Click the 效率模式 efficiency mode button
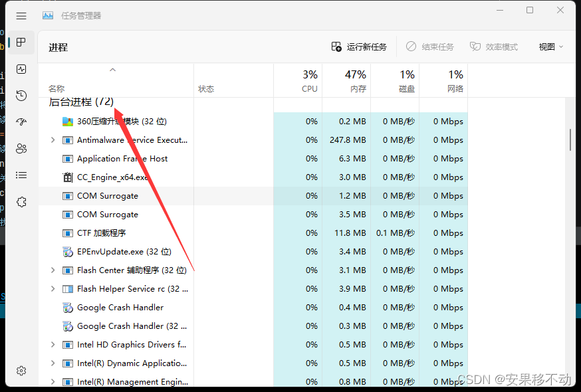Image resolution: width=581 pixels, height=392 pixels. point(493,47)
